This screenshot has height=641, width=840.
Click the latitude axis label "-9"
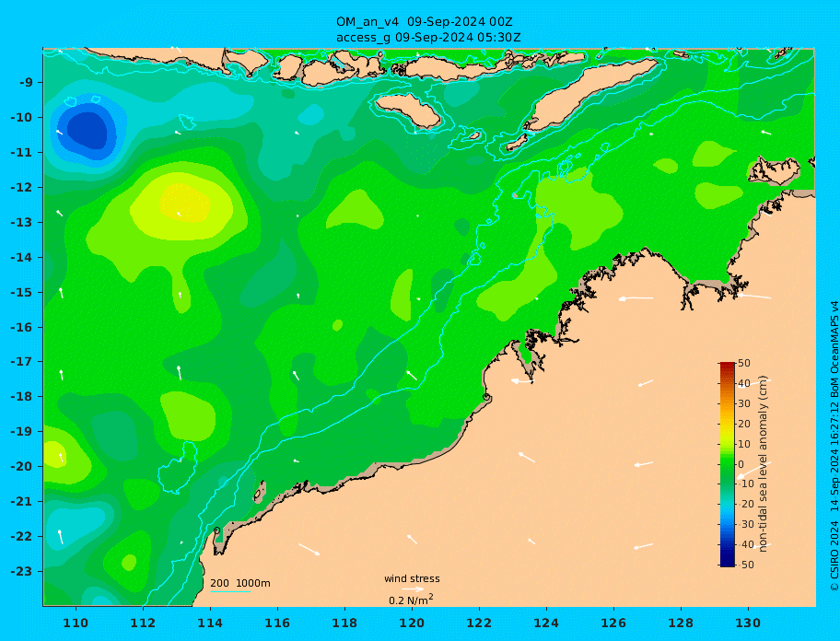[26, 83]
